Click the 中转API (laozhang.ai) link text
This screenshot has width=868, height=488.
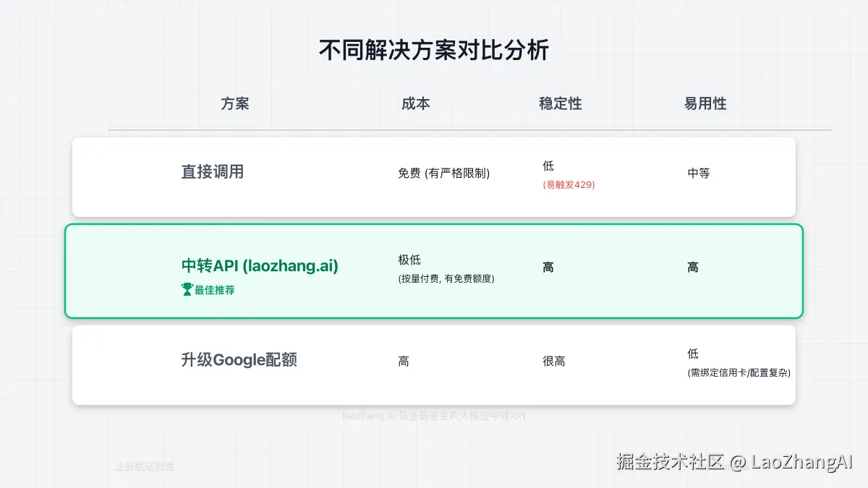[259, 266]
